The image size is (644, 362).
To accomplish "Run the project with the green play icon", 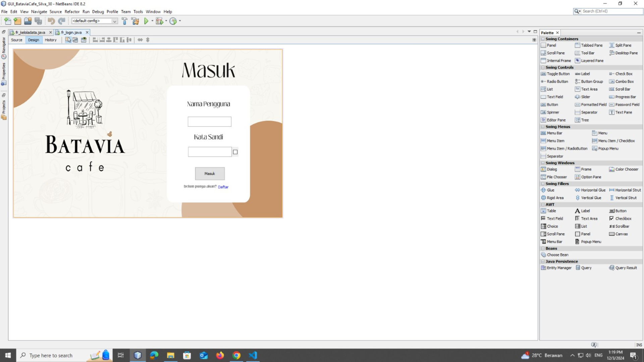I will click(146, 21).
